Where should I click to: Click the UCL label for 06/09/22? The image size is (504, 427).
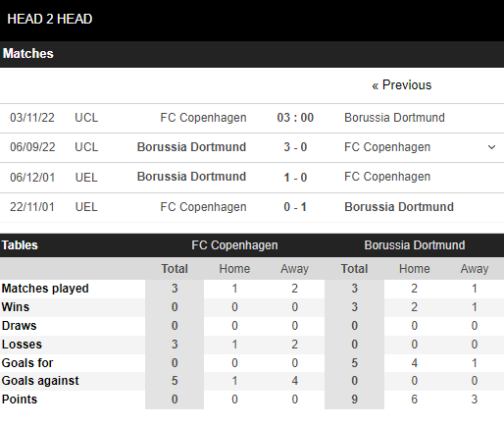pos(86,147)
